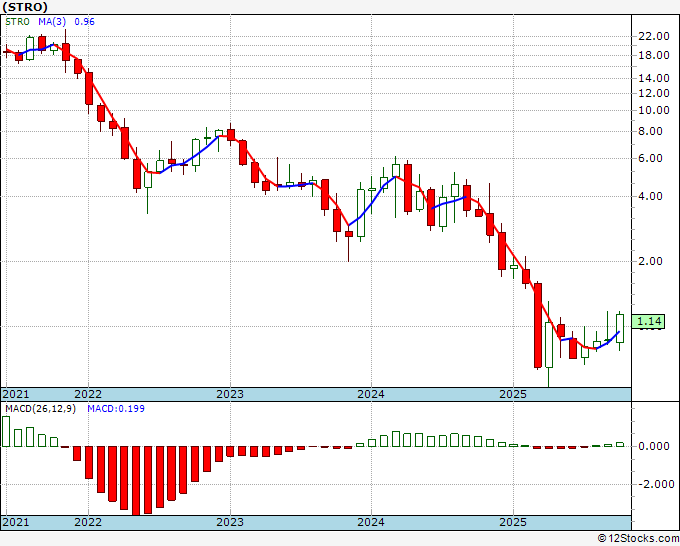Click the 10.00 price axis label
680x546 pixels.
tap(654, 110)
